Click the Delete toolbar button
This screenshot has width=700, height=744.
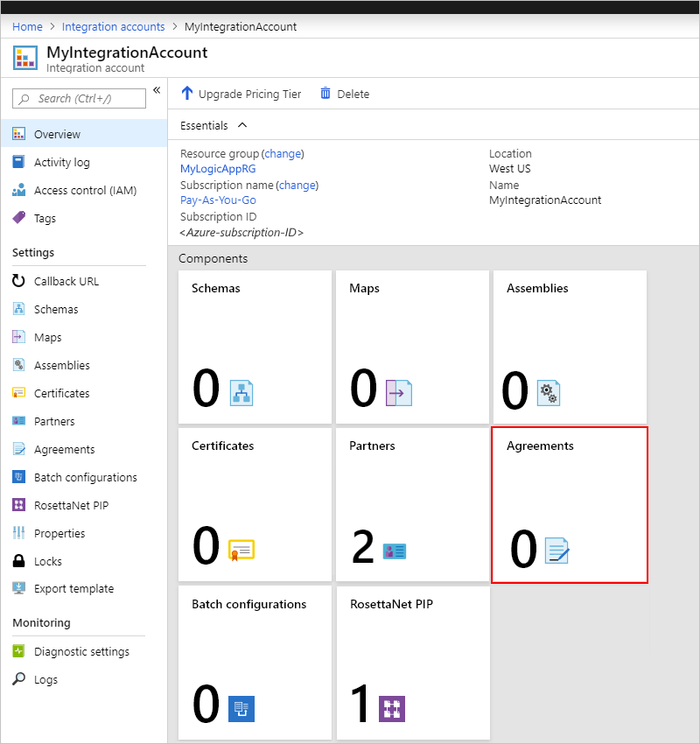click(346, 94)
